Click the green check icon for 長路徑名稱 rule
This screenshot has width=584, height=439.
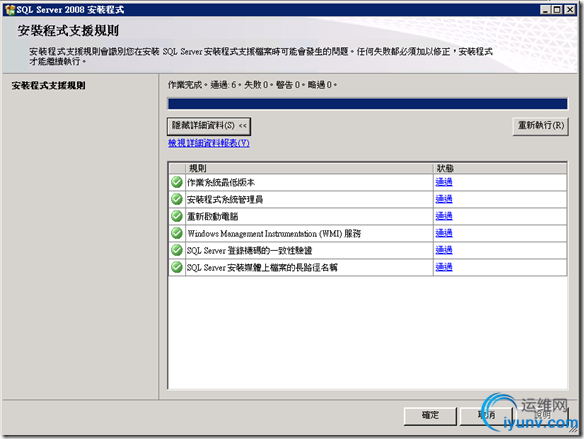coord(177,267)
